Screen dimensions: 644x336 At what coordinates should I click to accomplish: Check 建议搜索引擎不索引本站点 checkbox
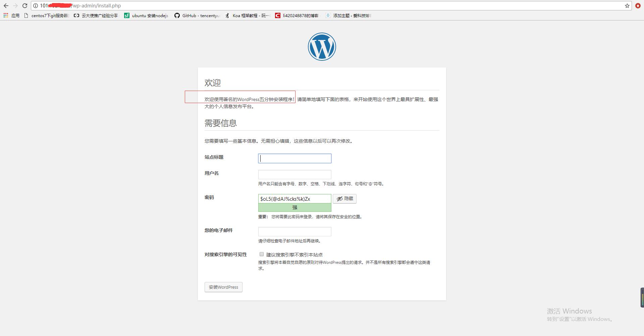(x=262, y=254)
